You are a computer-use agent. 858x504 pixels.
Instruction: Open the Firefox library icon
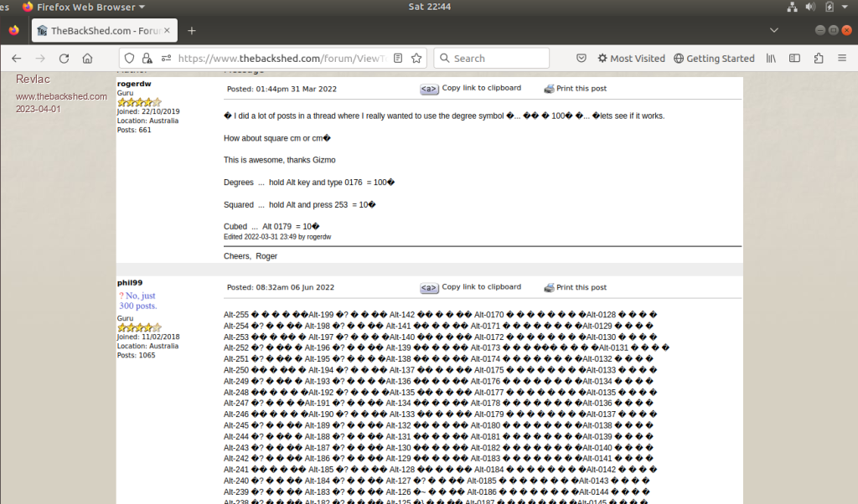pyautogui.click(x=771, y=59)
